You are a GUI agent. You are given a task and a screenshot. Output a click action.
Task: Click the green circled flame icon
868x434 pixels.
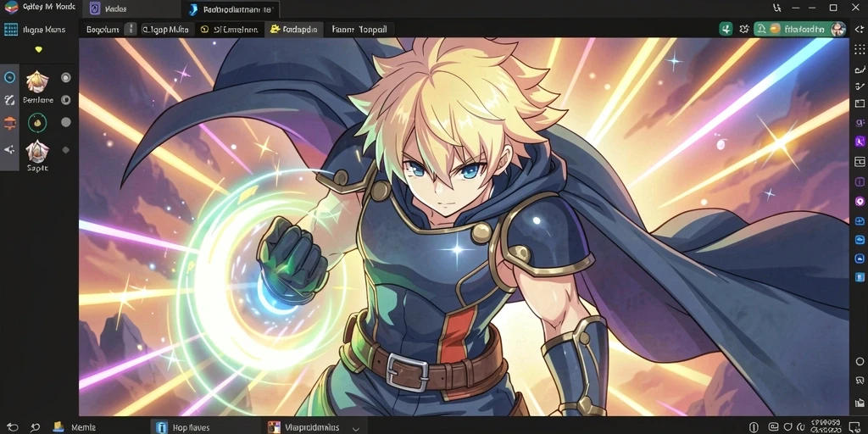pos(37,122)
